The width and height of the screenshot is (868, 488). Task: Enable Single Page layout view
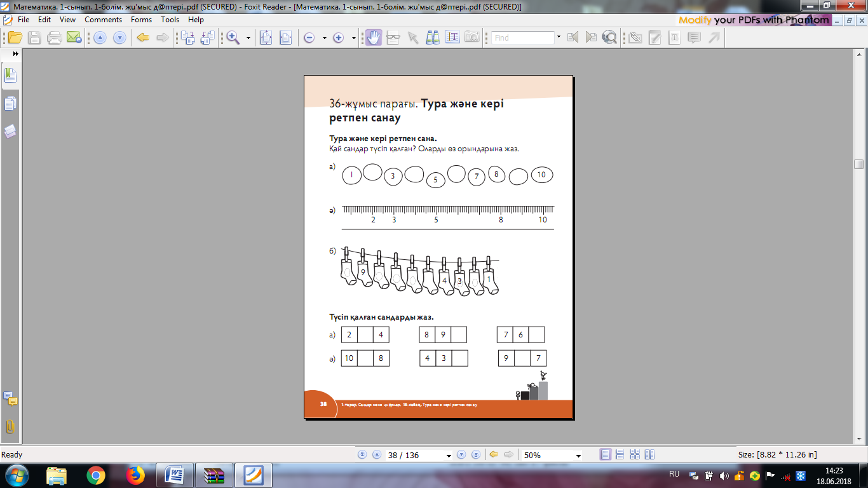click(x=606, y=455)
